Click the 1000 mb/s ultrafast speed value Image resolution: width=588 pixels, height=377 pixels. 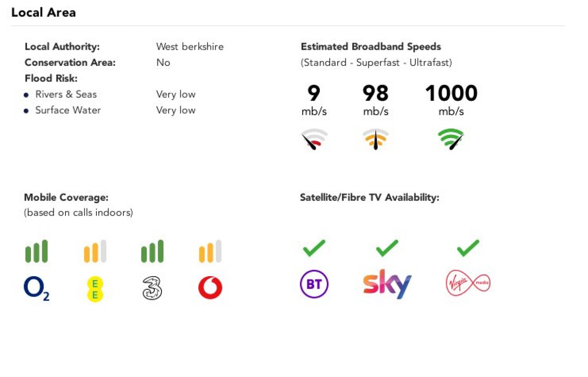(x=451, y=93)
